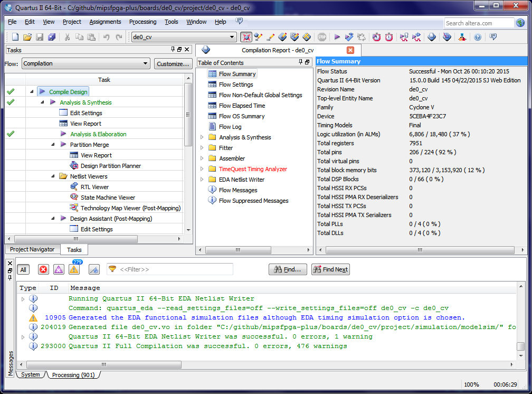This screenshot has width=532, height=394.
Task: Toggle the flag custom message filter
Action: click(94, 269)
